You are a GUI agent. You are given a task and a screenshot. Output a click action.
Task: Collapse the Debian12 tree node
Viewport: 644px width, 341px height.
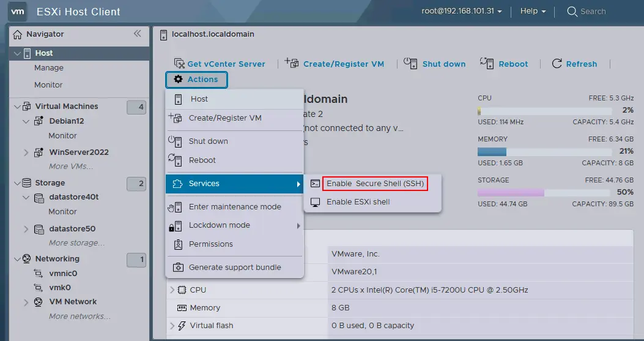point(26,122)
